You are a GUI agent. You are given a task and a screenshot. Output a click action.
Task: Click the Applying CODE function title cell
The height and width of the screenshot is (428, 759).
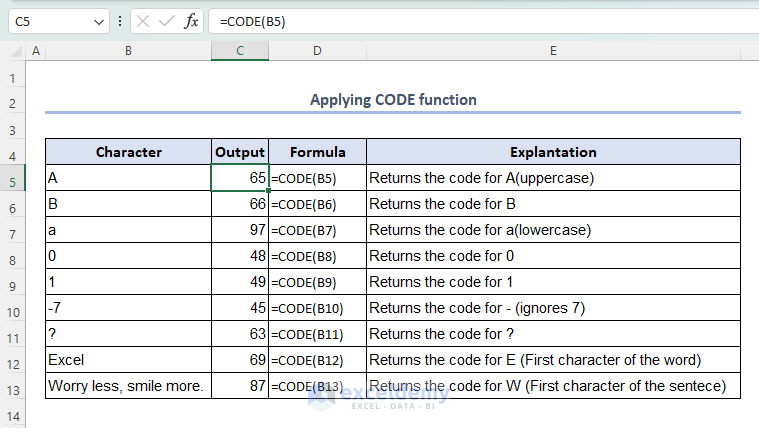coord(393,100)
